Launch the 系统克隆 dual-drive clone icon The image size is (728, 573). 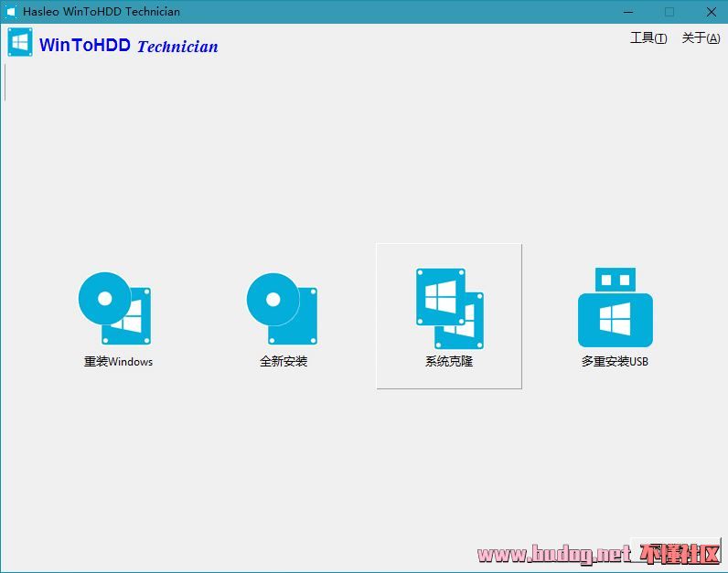pyautogui.click(x=449, y=309)
